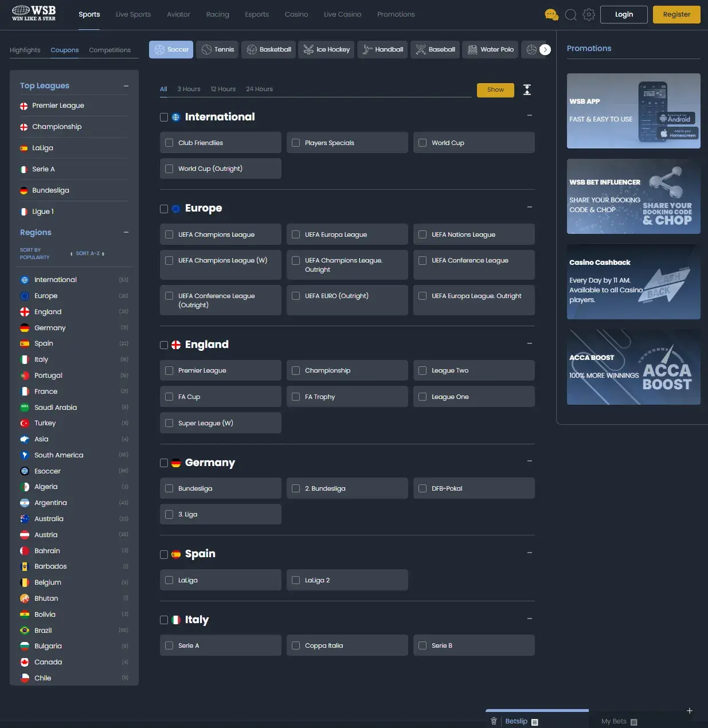Check the World Cup (Outright) checkbox
This screenshot has width=708, height=728.
click(x=169, y=169)
